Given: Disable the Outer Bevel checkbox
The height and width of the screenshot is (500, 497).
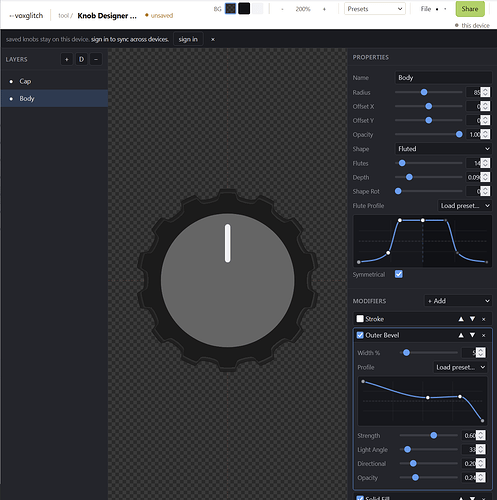Looking at the screenshot, I should point(360,335).
